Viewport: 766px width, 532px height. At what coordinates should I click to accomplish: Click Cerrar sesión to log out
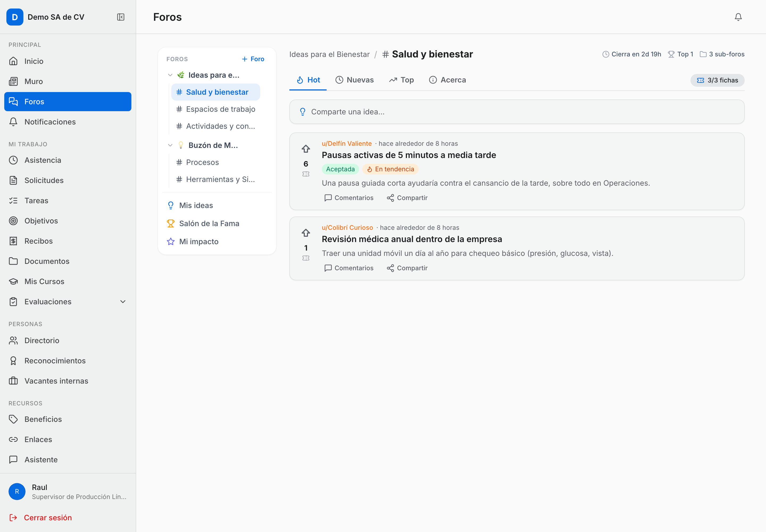[x=48, y=517]
